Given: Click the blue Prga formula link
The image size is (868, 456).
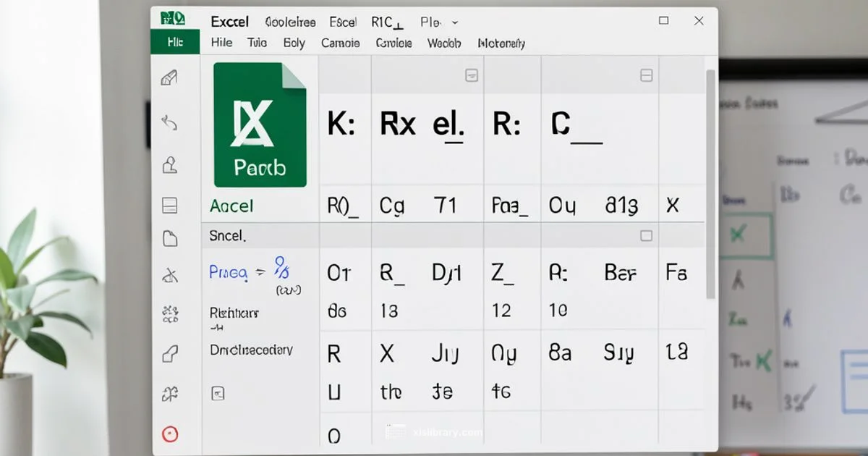Looking at the screenshot, I should pyautogui.click(x=229, y=273).
